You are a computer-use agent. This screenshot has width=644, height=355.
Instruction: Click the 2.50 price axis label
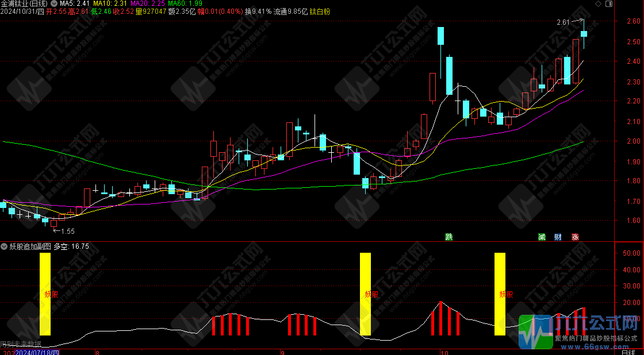tap(634, 41)
